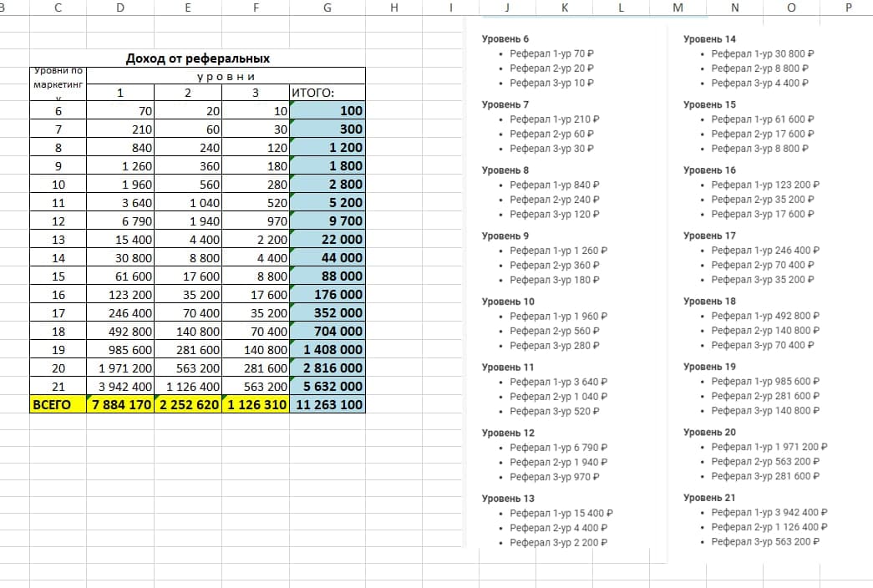Click table cell 1 040 in row 11

click(188, 203)
